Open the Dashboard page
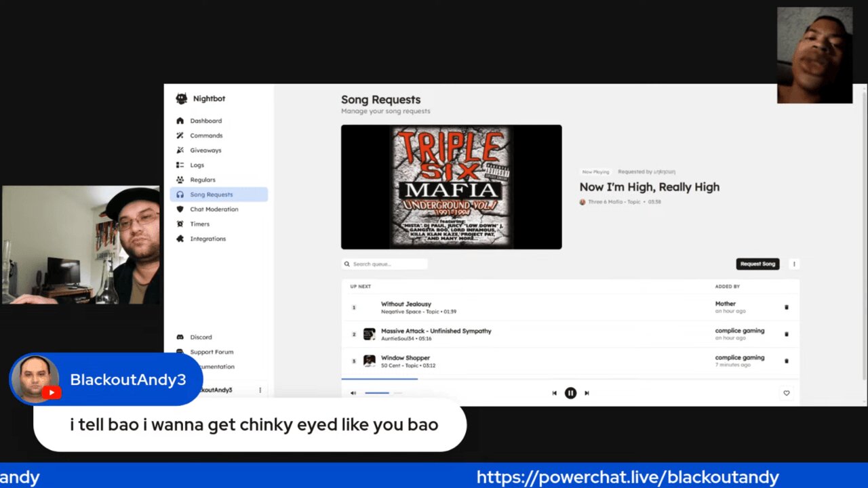Image resolution: width=868 pixels, height=488 pixels. tap(205, 121)
